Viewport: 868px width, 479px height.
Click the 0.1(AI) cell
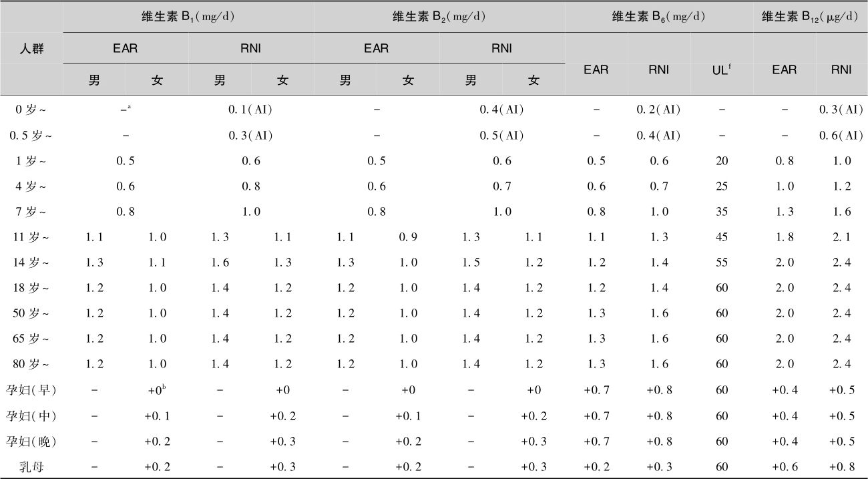click(251, 110)
